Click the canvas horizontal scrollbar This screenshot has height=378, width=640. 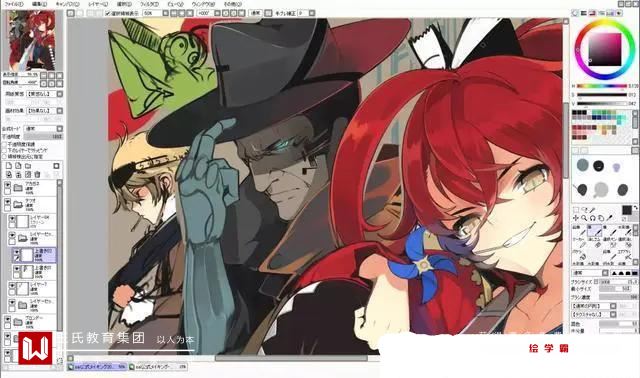(292, 358)
